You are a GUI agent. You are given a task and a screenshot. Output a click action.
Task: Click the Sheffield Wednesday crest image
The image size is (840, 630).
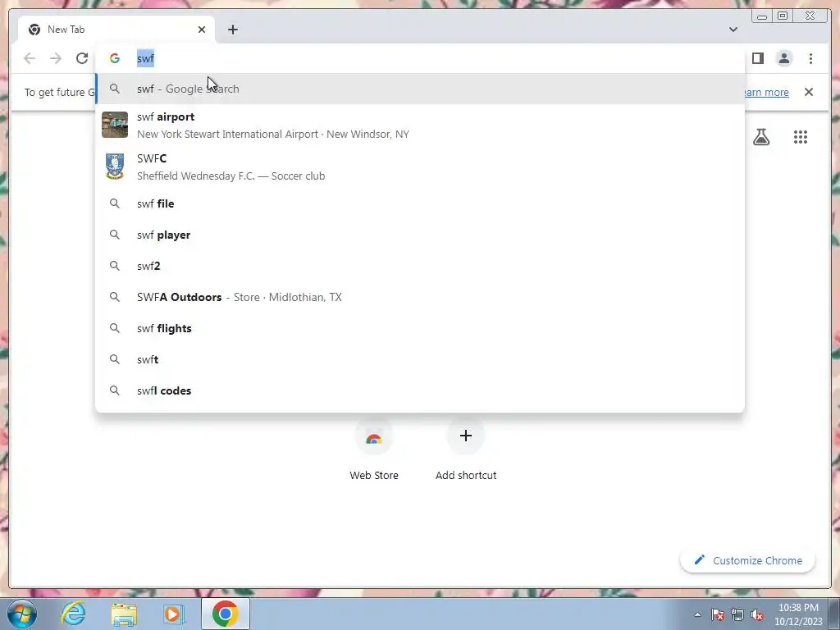115,167
